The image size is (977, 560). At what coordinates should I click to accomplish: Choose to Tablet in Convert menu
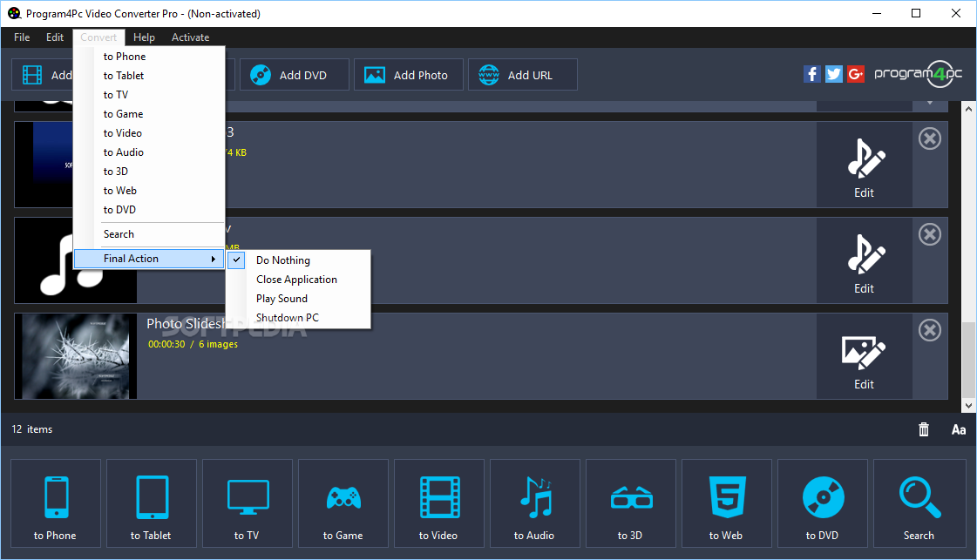tap(149, 76)
